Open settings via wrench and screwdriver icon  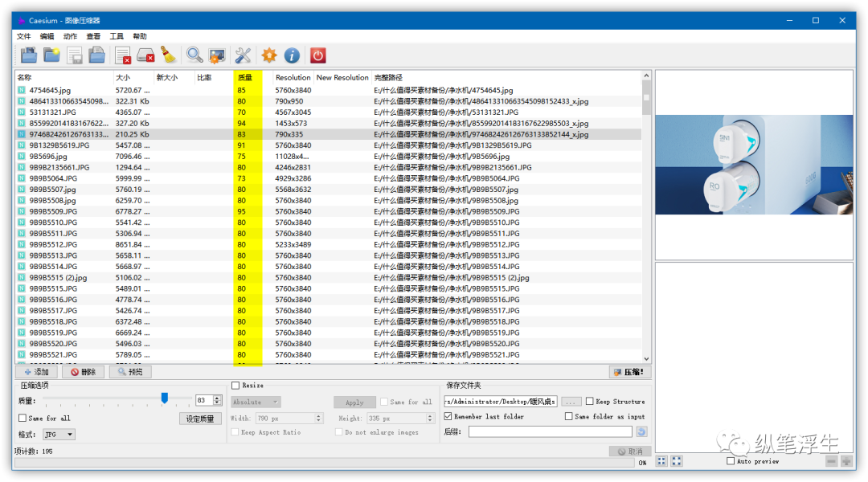coord(243,55)
